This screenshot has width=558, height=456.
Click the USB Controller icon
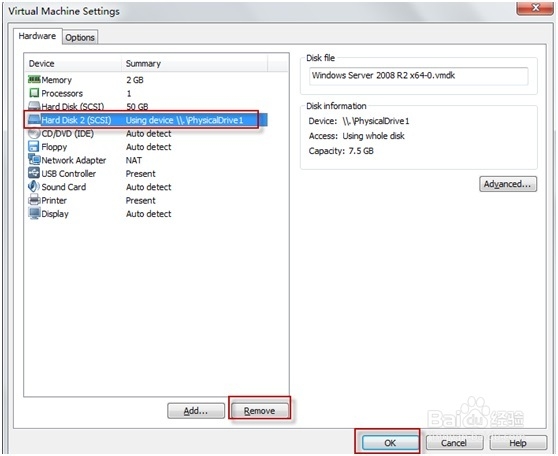coord(34,173)
